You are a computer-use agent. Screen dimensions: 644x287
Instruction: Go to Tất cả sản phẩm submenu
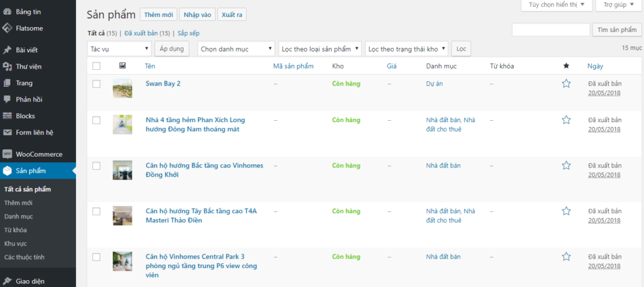point(28,189)
